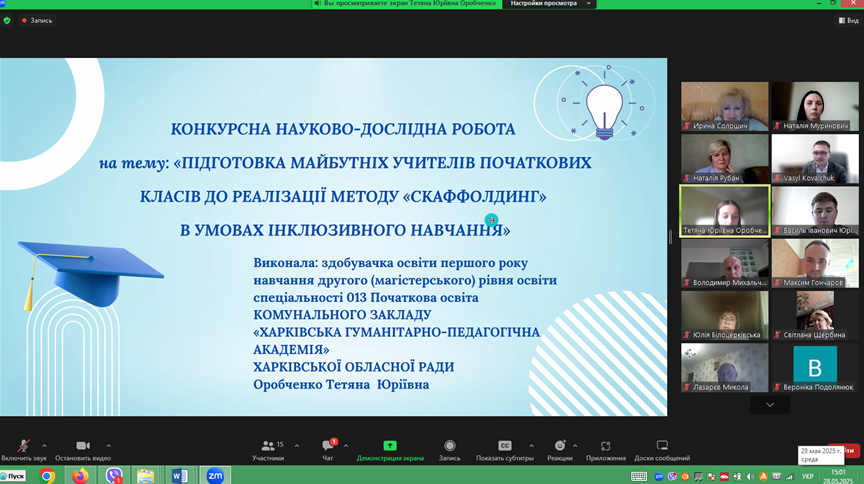
Task: Stop the camera with Остановить видео
Action: (x=83, y=450)
